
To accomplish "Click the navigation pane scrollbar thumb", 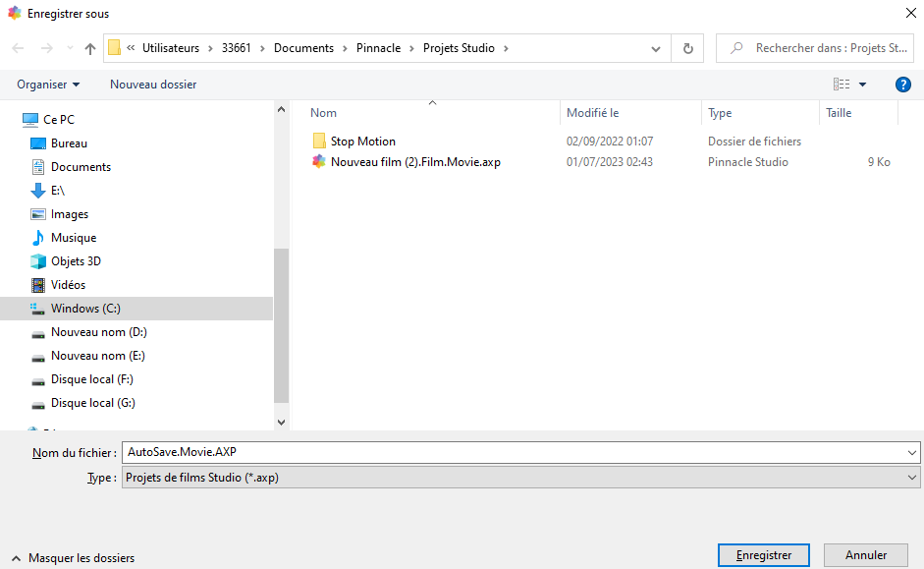I will point(281,325).
